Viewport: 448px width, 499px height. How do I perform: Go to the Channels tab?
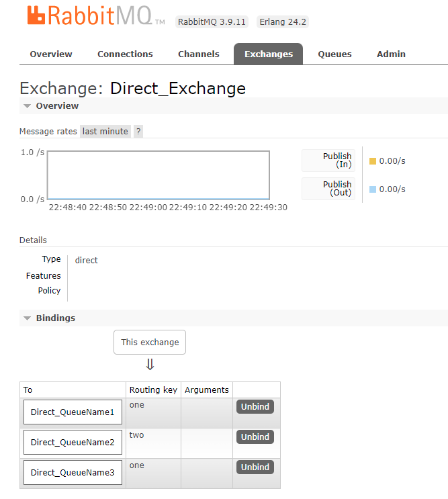tap(199, 54)
